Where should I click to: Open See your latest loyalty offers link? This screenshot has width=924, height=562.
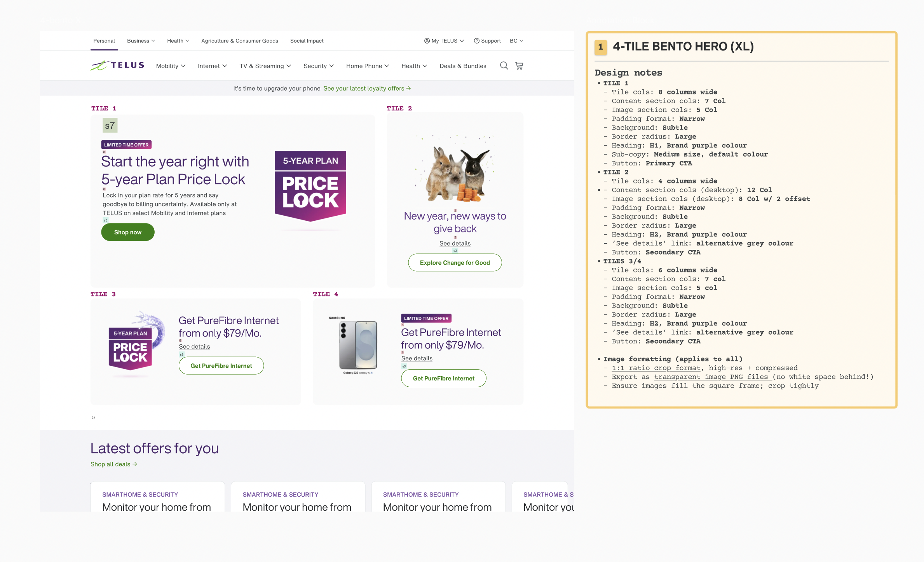point(367,88)
